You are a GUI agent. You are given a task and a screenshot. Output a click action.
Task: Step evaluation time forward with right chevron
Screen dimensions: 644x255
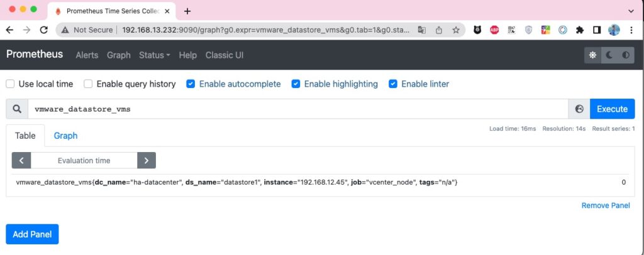coord(146,160)
